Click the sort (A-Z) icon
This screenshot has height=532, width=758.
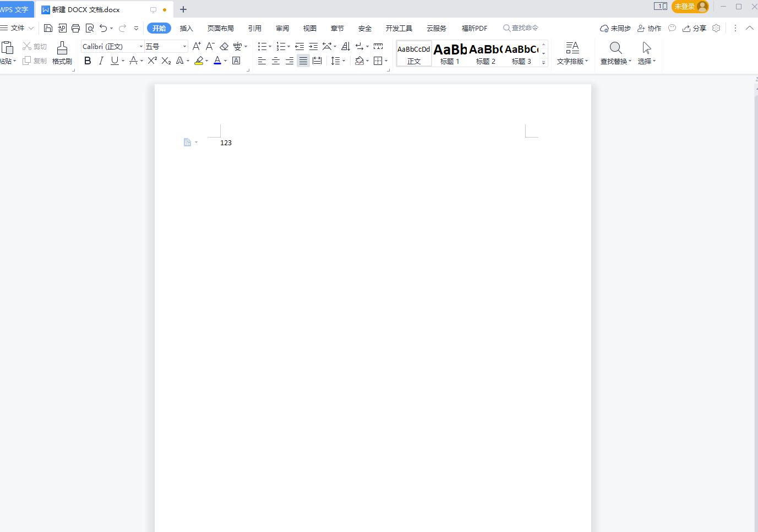[346, 46]
